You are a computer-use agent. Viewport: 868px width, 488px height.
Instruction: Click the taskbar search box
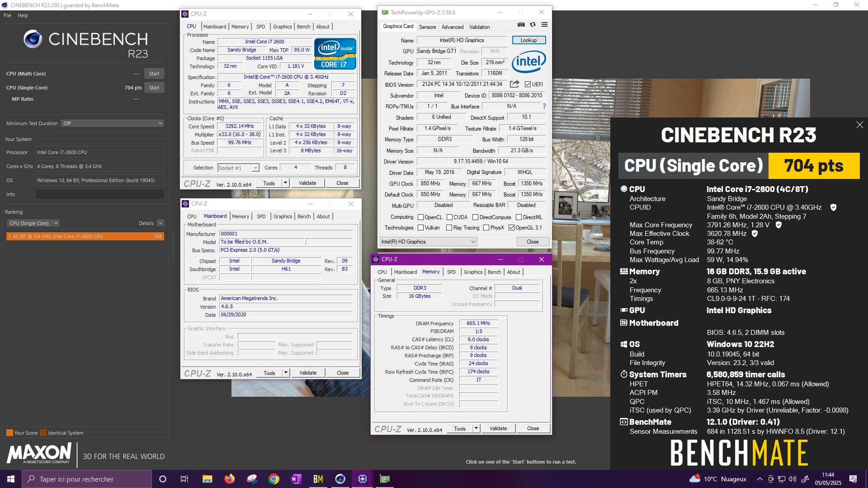[87, 479]
